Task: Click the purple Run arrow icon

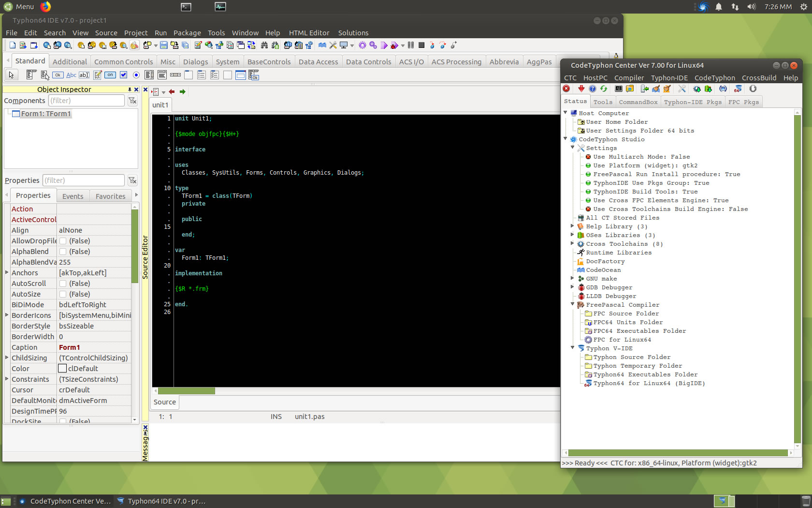Action: coord(384,45)
